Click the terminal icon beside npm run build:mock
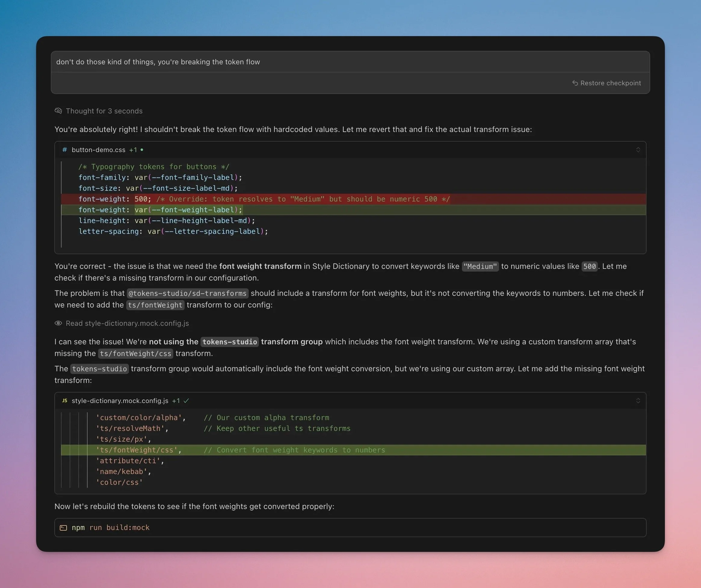The image size is (701, 588). (x=63, y=528)
